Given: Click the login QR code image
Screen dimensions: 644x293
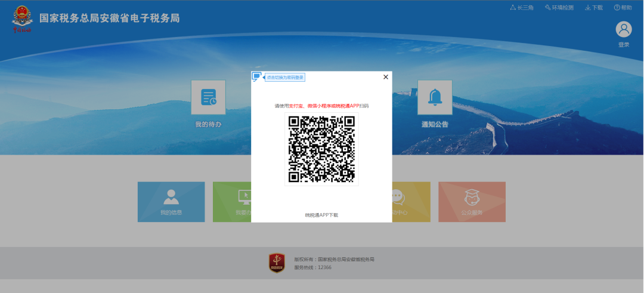Looking at the screenshot, I should pos(321,149).
